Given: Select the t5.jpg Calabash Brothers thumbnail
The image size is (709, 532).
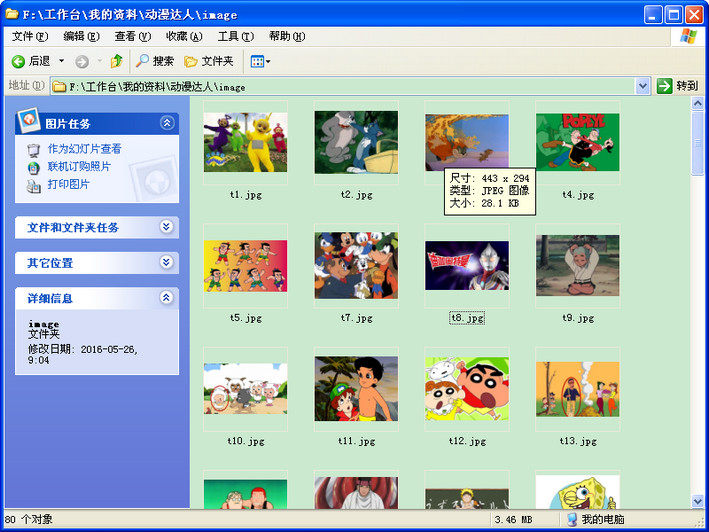Looking at the screenshot, I should 246,266.
